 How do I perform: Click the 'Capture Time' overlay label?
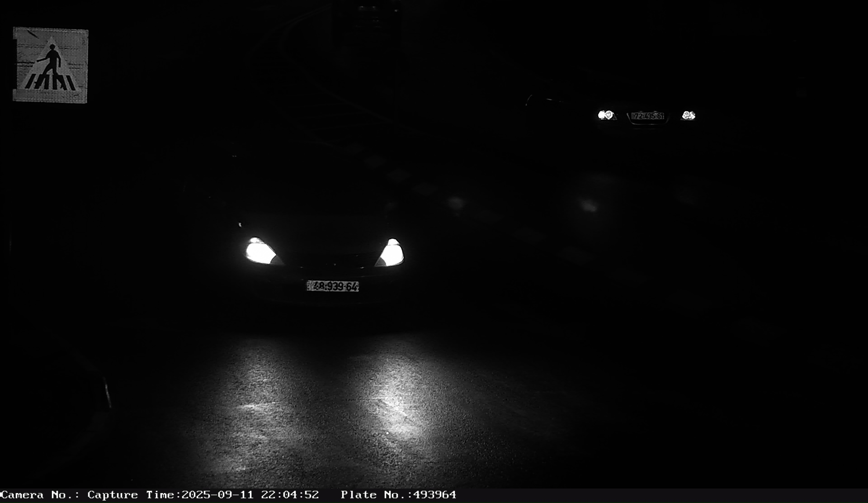click(133, 495)
